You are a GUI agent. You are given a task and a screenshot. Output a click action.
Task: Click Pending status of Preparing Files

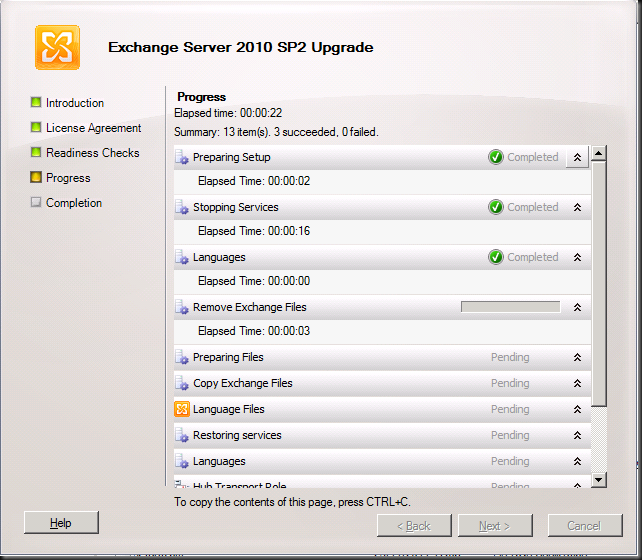[x=510, y=357]
